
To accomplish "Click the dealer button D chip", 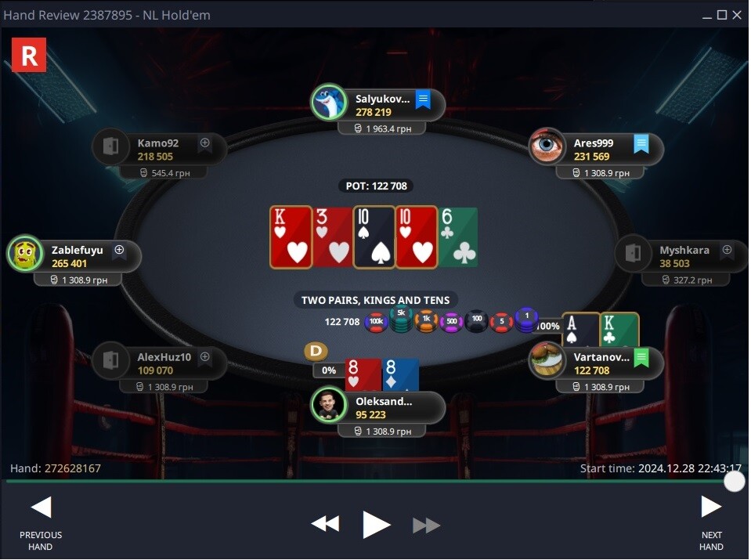I will point(316,351).
